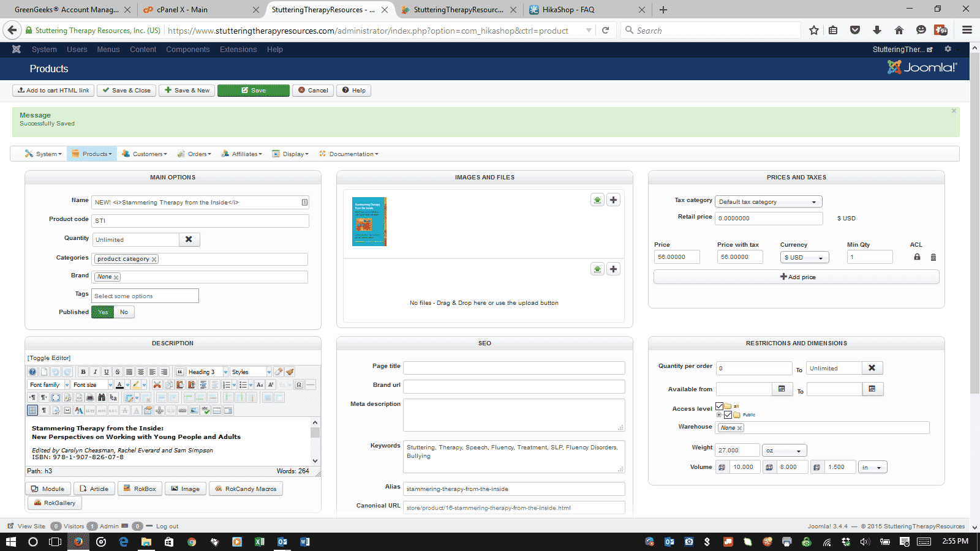Open the Components menu

[187, 50]
